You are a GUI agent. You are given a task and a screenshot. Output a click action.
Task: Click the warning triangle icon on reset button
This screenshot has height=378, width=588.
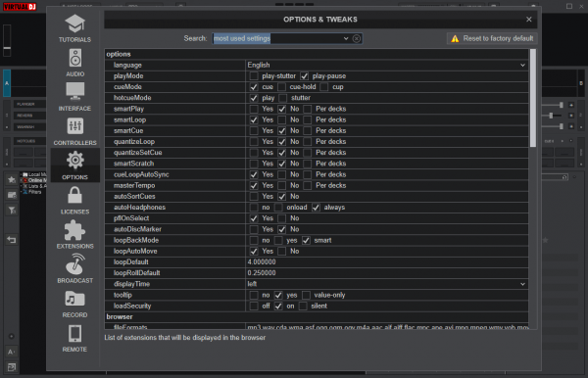tap(455, 38)
